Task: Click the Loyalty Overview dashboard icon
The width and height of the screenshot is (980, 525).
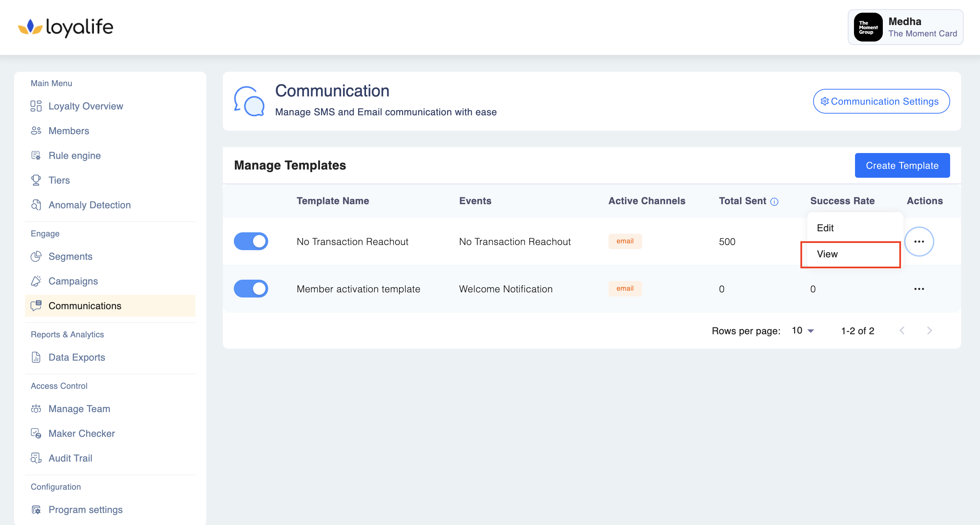Action: point(36,106)
